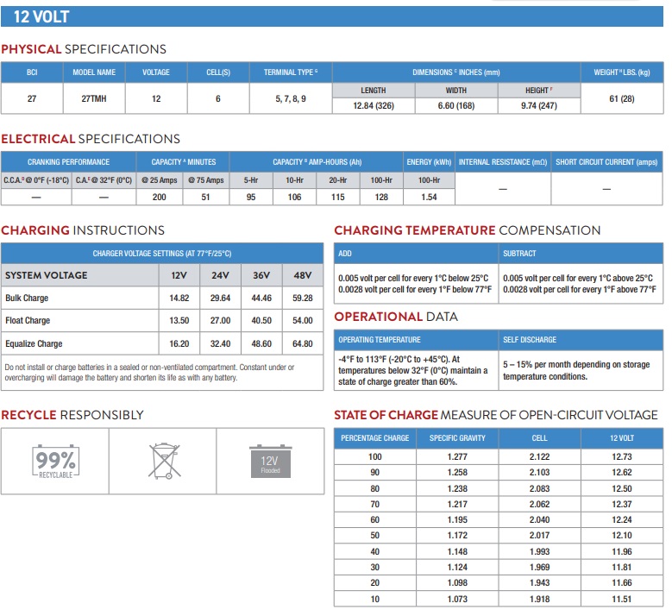Image resolution: width=672 pixels, height=616 pixels.
Task: Select the specific gravity value 1.195
Action: [x=457, y=520]
